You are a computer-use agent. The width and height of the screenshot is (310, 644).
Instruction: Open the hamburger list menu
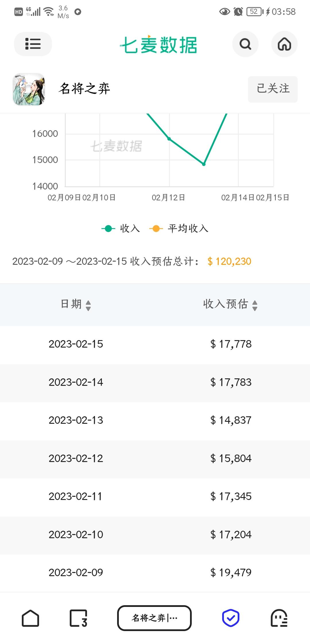click(x=33, y=44)
